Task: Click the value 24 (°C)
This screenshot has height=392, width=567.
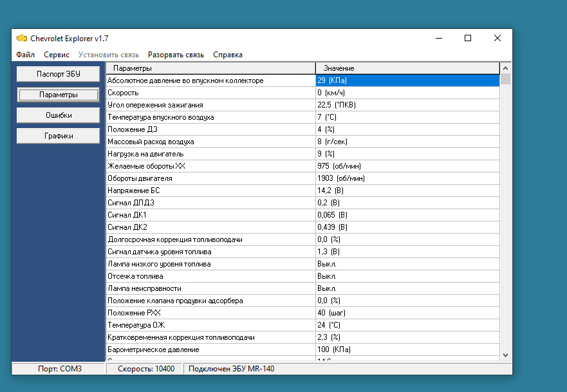Action: [407, 325]
